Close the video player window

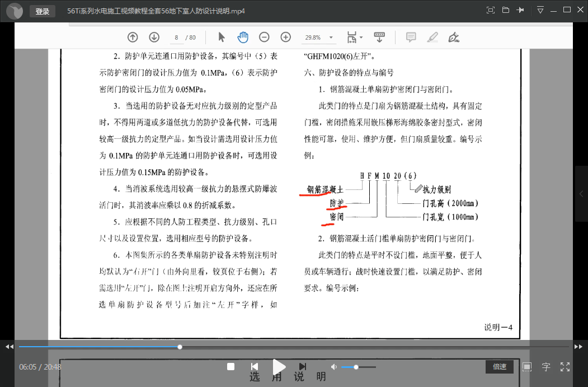click(x=581, y=10)
